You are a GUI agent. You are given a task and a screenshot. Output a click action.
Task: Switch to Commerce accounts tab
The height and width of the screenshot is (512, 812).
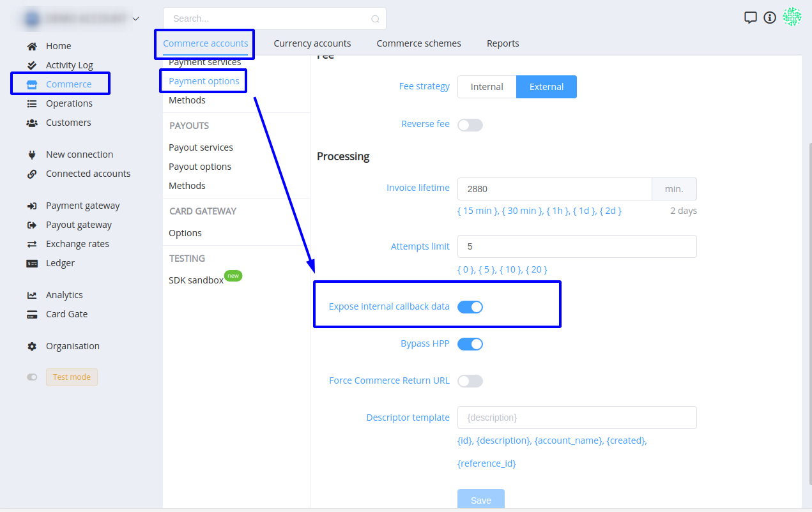click(x=206, y=43)
